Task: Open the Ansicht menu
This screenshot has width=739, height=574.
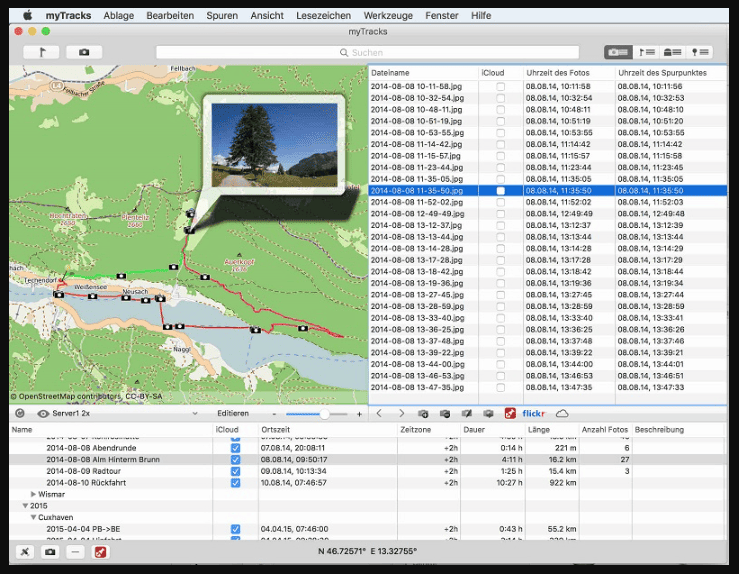Action: pyautogui.click(x=267, y=16)
